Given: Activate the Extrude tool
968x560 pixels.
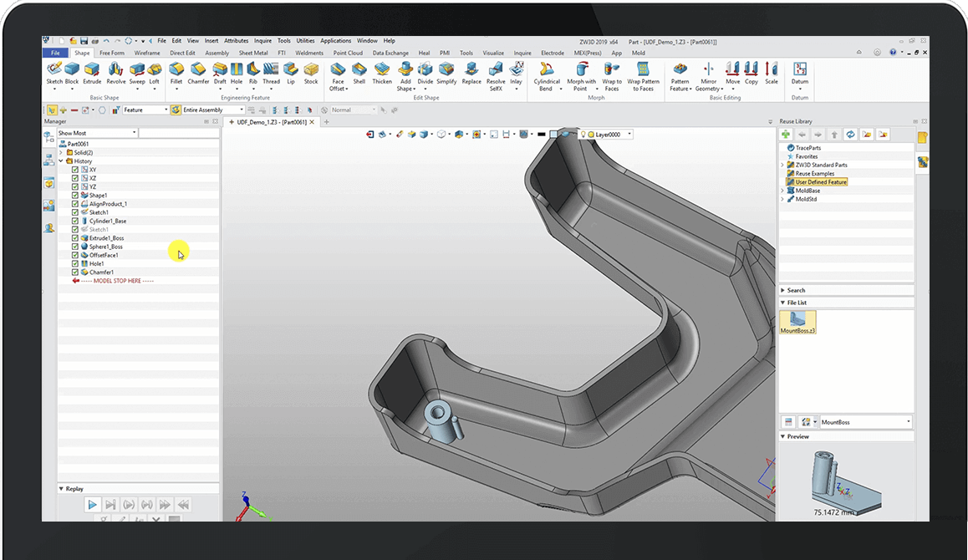Looking at the screenshot, I should (x=92, y=74).
